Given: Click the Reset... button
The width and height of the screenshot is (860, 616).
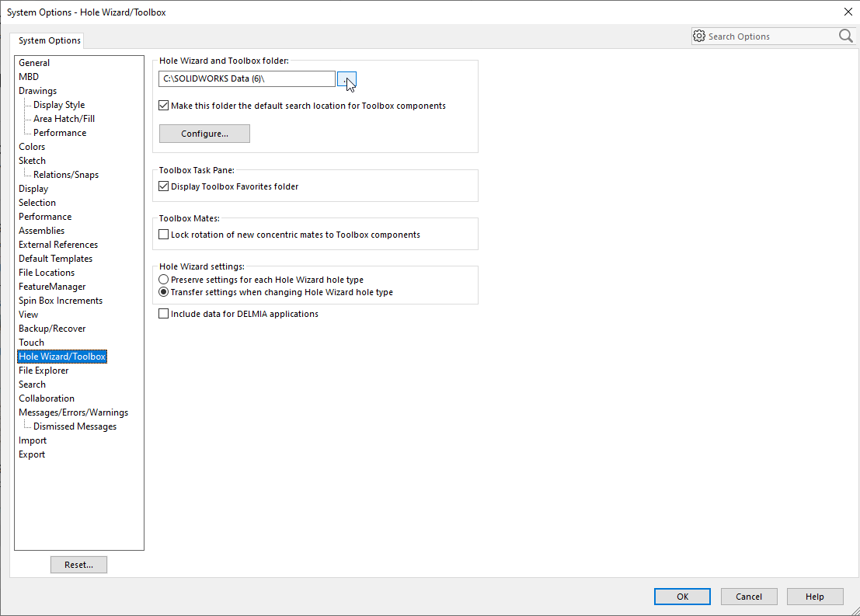Looking at the screenshot, I should pyautogui.click(x=78, y=565).
